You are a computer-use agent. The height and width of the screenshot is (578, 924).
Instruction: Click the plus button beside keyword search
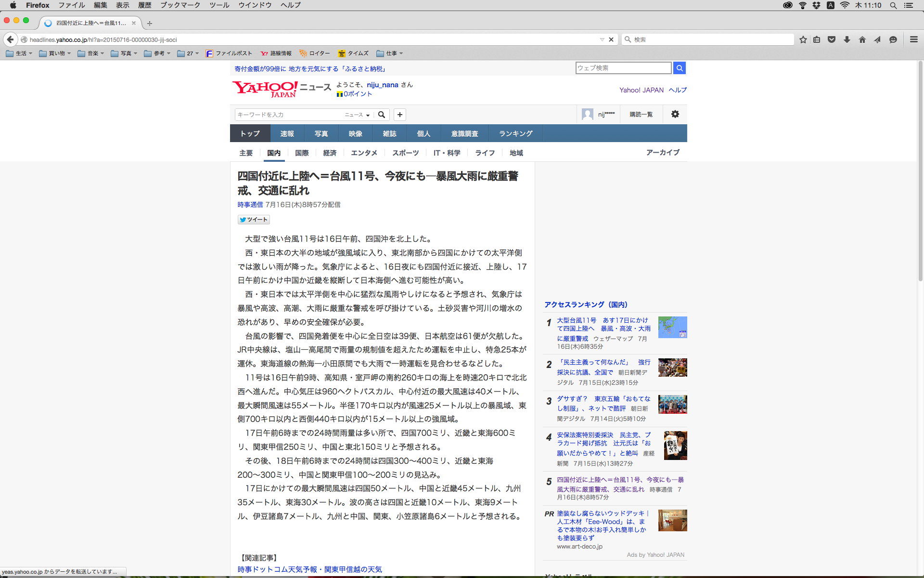coord(400,115)
